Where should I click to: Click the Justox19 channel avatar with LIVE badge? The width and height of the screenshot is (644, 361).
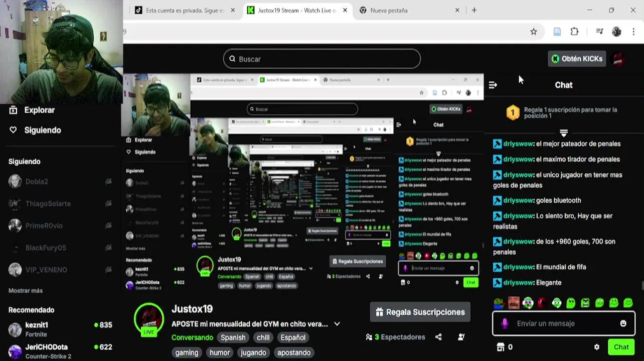point(149,318)
